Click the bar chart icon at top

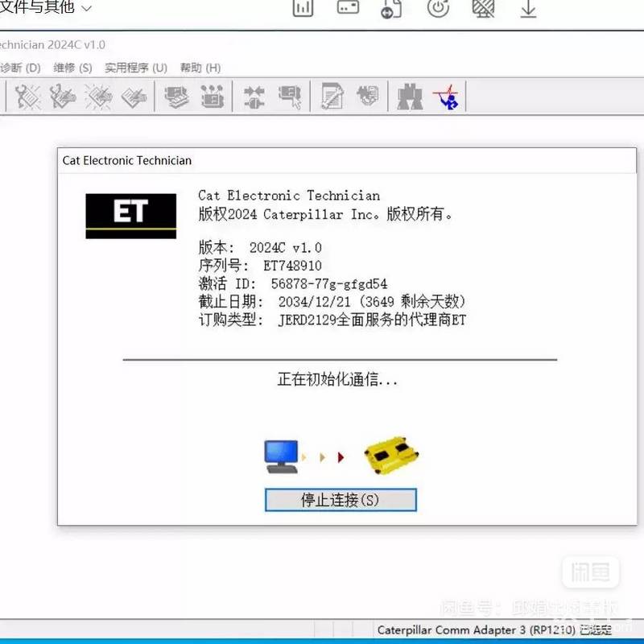coord(303,8)
